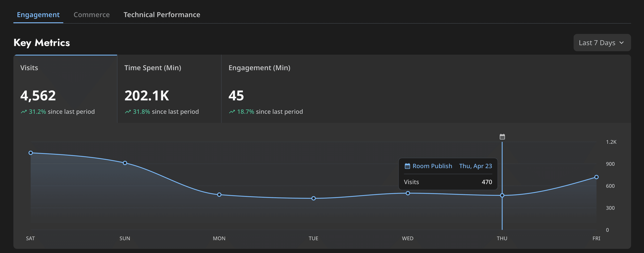This screenshot has width=644, height=253.
Task: Click the 470 visits value in the tooltip
Action: 487,182
